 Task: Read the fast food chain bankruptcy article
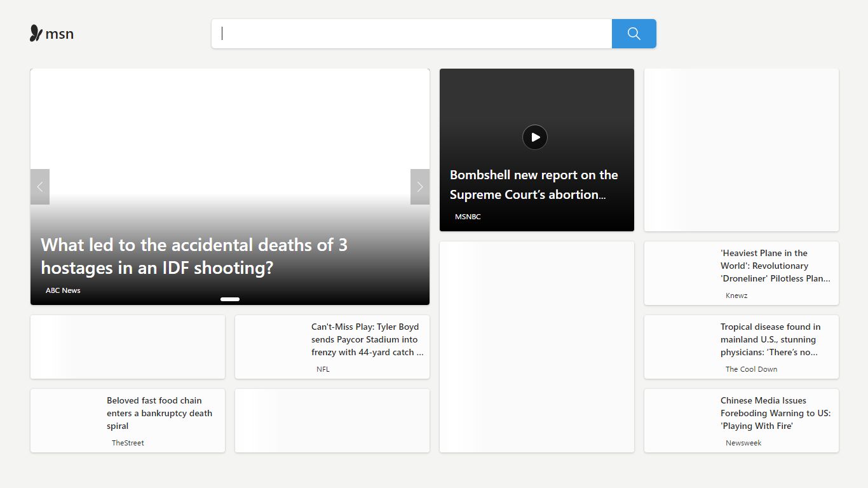click(159, 413)
